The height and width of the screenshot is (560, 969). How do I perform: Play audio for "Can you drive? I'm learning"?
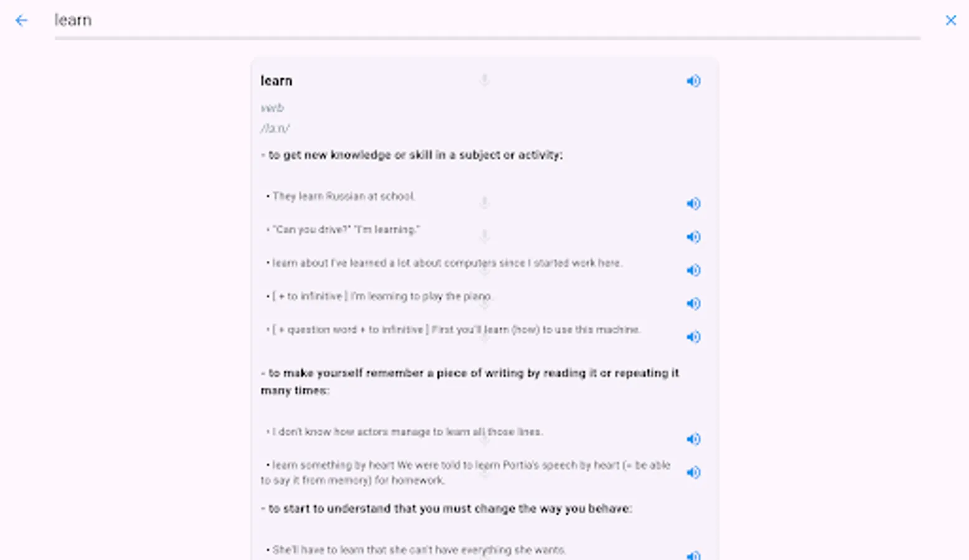pos(693,237)
